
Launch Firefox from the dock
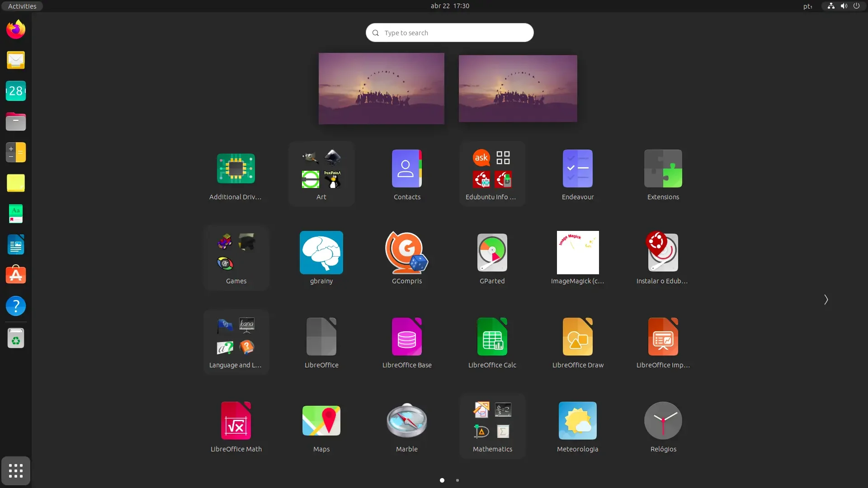pyautogui.click(x=16, y=29)
